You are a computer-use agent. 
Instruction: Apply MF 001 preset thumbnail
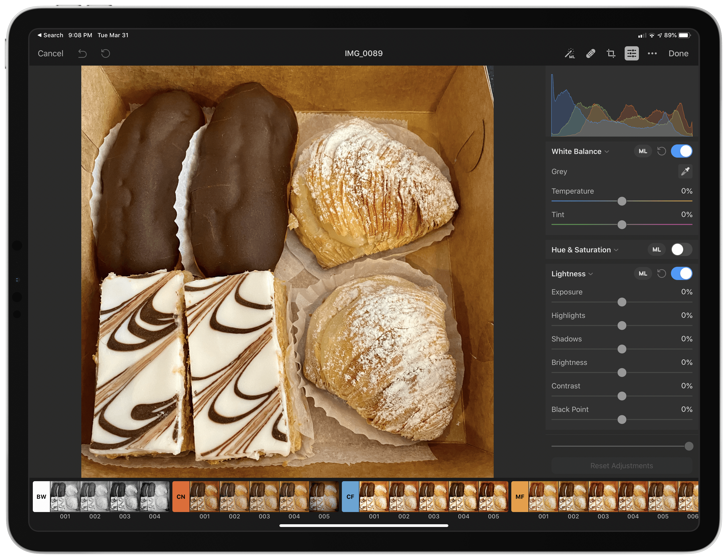click(543, 496)
